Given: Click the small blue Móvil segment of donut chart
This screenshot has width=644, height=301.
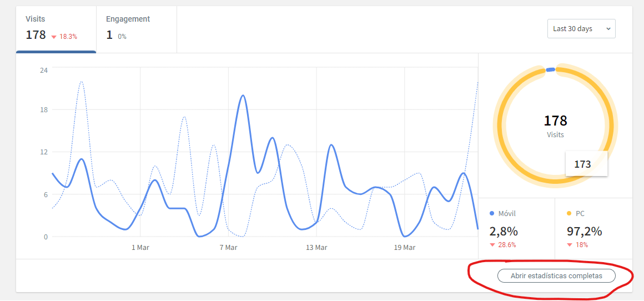Looking at the screenshot, I should (x=551, y=70).
